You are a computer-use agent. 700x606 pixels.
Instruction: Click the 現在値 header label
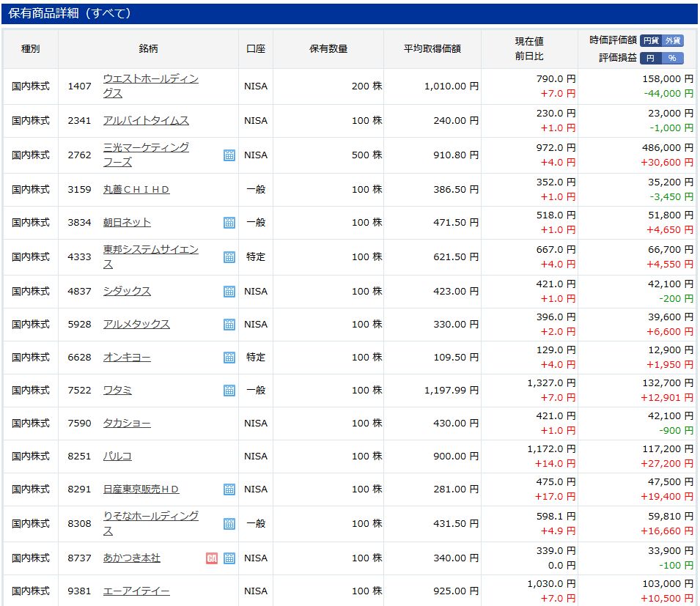click(x=529, y=42)
